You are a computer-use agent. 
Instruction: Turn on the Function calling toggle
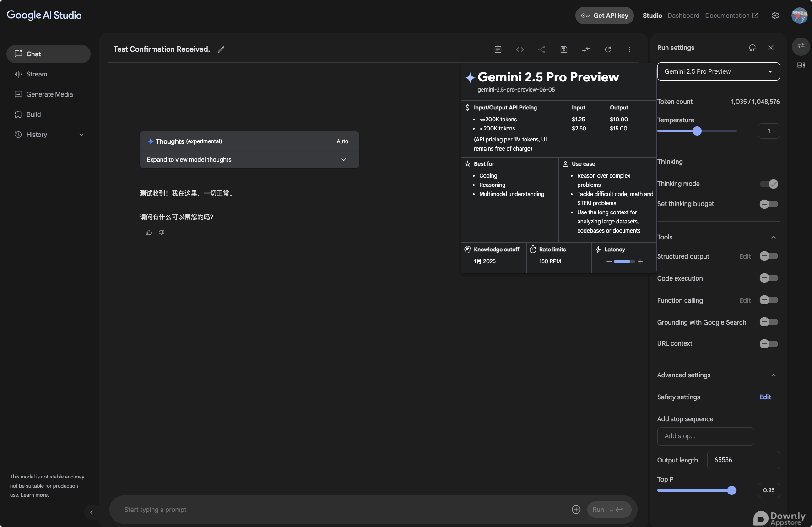769,300
